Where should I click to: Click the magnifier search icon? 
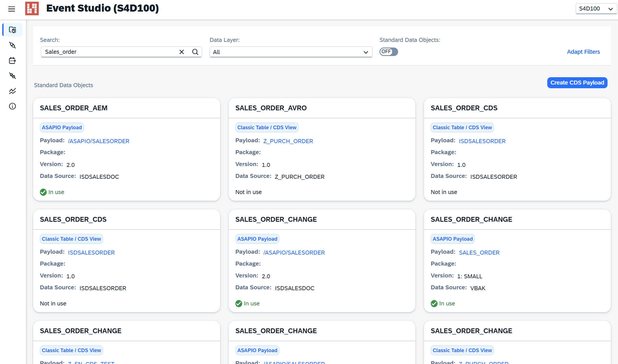(195, 52)
